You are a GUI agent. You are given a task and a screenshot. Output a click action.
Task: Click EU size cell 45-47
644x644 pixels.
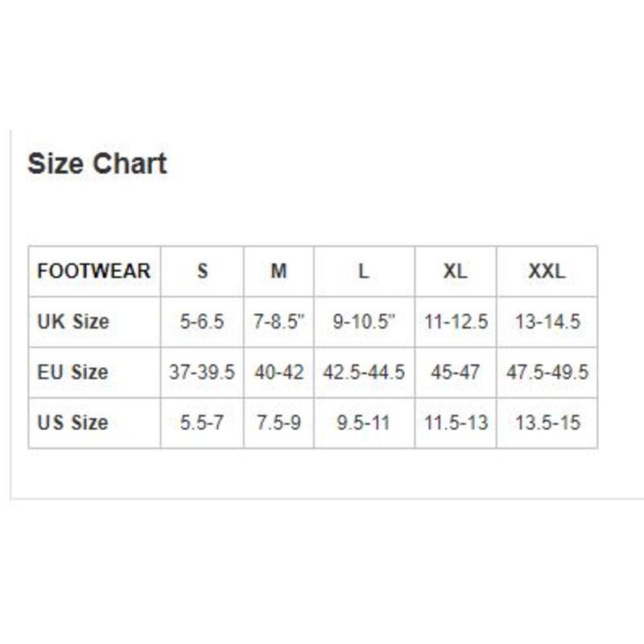tap(456, 373)
